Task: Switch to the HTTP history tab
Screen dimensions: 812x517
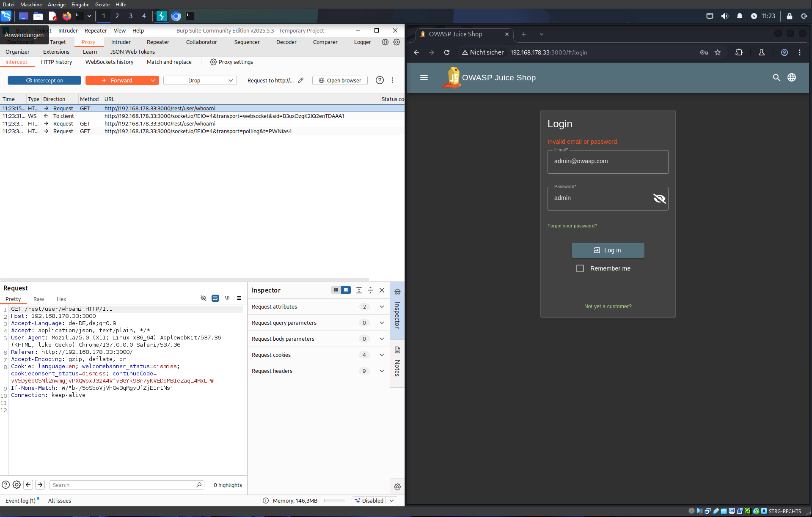Action: [56, 62]
